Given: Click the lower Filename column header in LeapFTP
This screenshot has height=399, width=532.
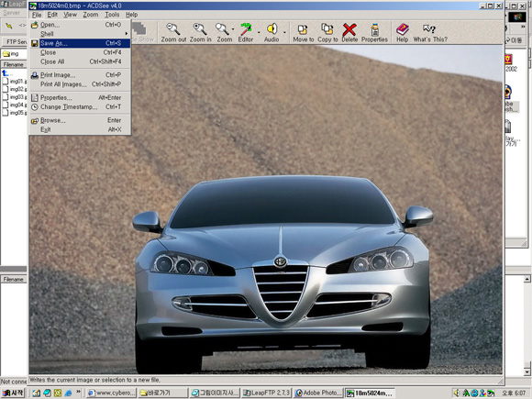Looking at the screenshot, I should (14, 279).
